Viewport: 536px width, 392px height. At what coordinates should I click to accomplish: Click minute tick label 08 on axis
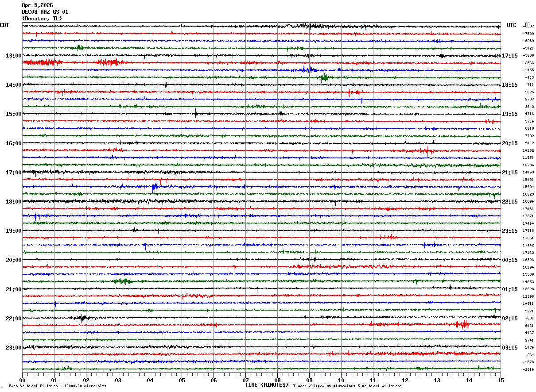pyautogui.click(x=277, y=380)
